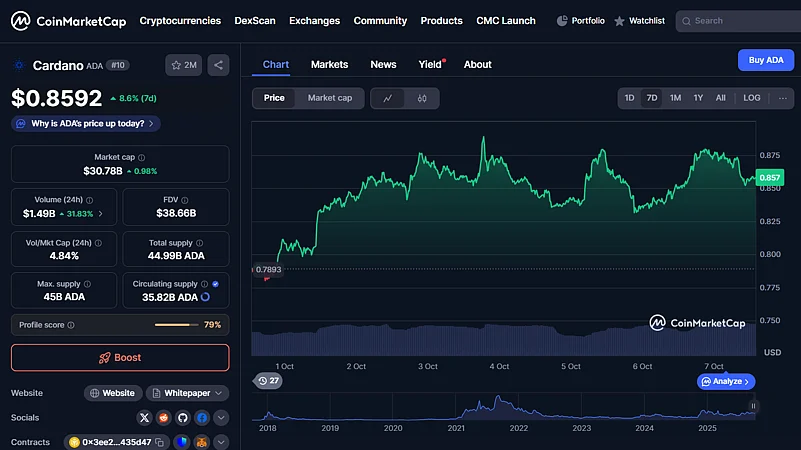Open the Markets tab
The image size is (801, 450).
[329, 64]
